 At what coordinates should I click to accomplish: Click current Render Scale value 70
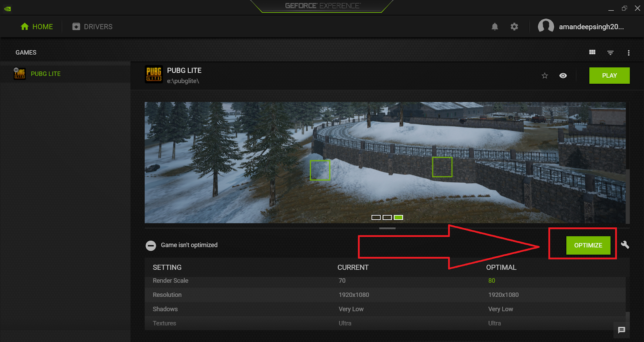(342, 281)
